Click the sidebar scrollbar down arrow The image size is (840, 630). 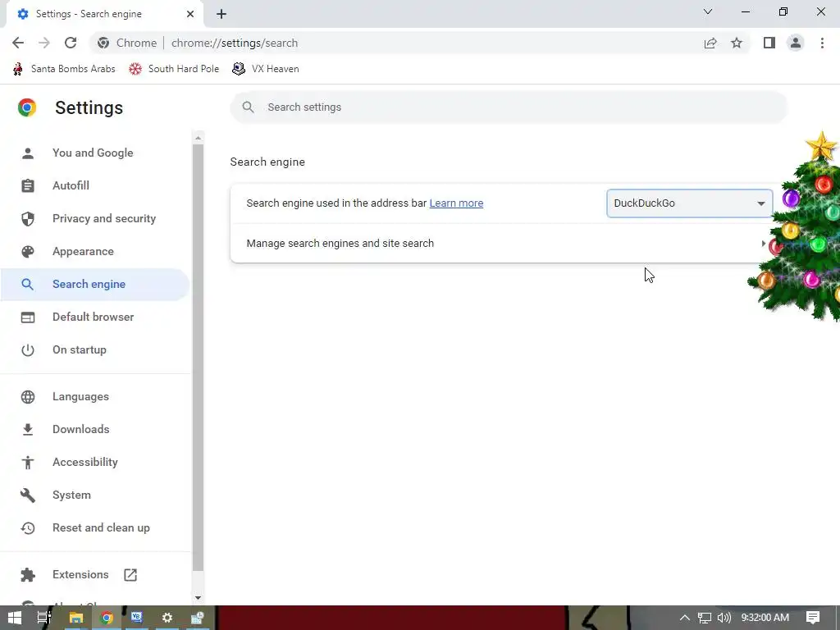199,598
